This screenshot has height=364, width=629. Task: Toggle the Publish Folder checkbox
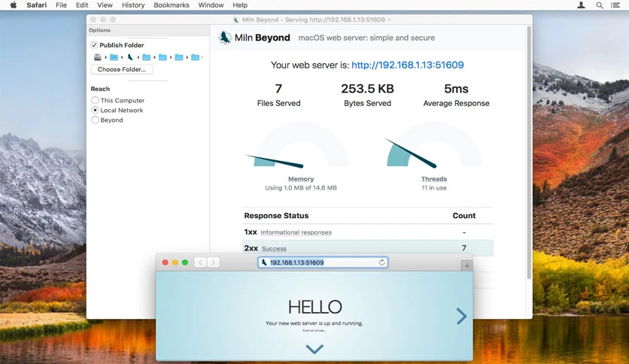click(x=94, y=45)
